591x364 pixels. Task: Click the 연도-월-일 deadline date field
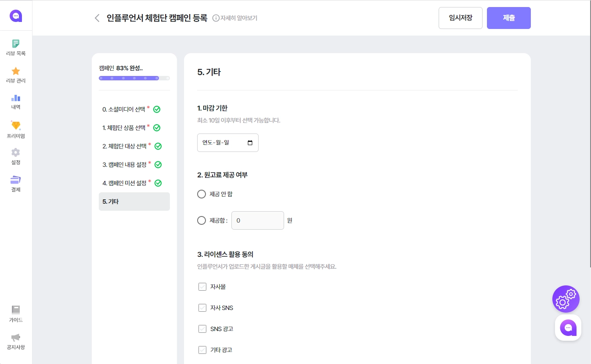click(228, 143)
